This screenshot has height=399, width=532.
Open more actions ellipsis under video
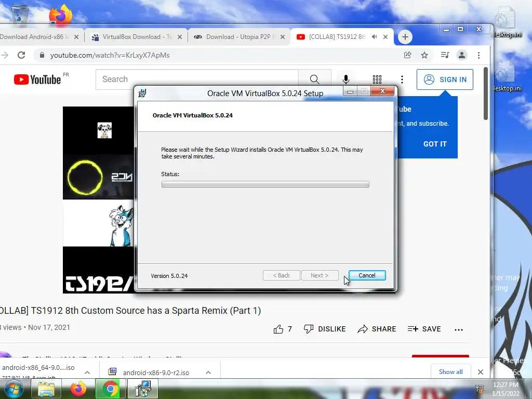coord(459,329)
